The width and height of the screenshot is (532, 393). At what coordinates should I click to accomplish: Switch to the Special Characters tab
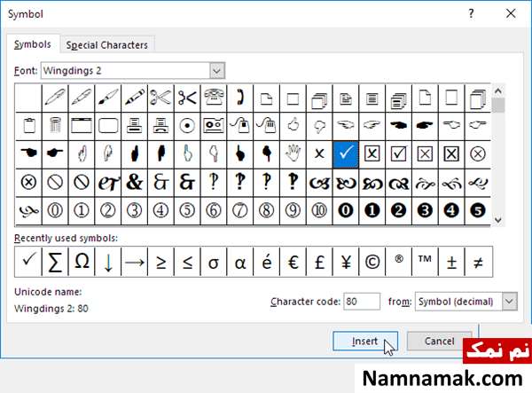coord(107,44)
